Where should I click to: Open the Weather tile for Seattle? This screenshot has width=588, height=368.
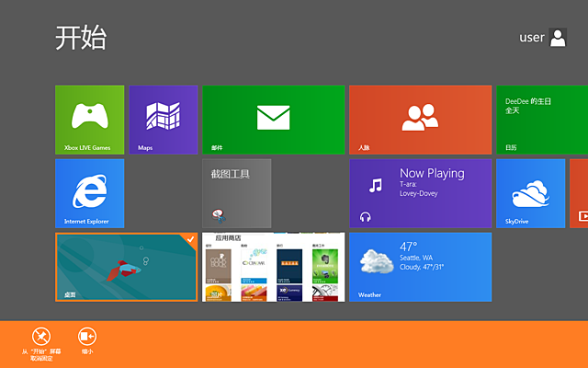pos(421,267)
